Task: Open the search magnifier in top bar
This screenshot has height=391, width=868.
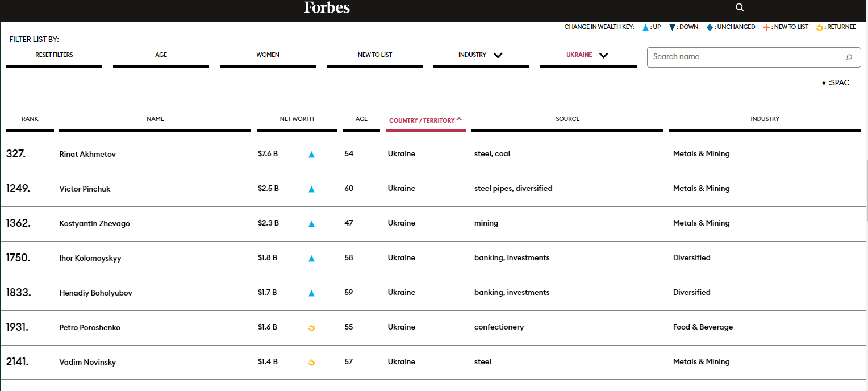Action: pos(739,7)
